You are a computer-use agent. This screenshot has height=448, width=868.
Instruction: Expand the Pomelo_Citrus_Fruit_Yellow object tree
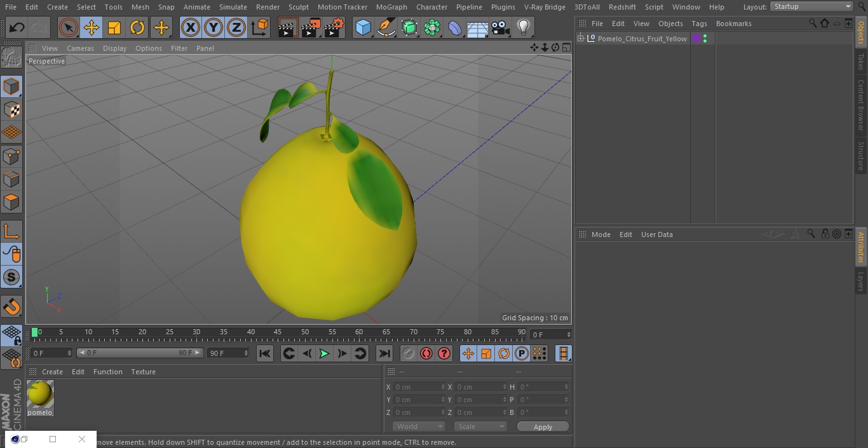point(580,39)
